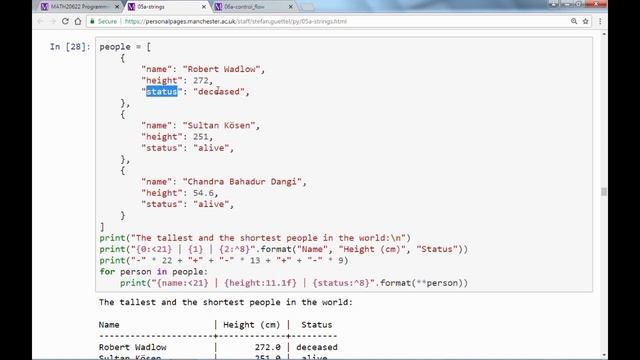Click the address bar URL
Image resolution: width=640 pixels, height=360 pixels.
(x=236, y=21)
